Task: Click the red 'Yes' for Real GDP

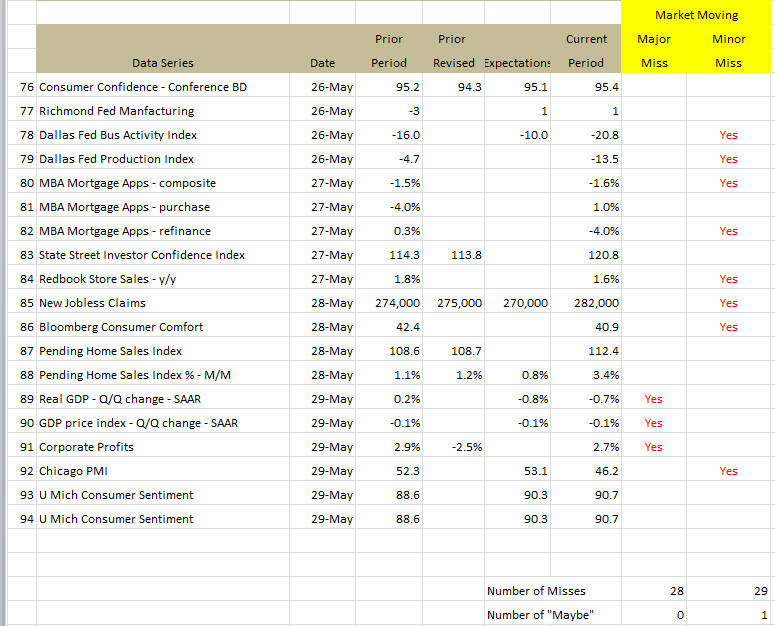Action: 653,399
